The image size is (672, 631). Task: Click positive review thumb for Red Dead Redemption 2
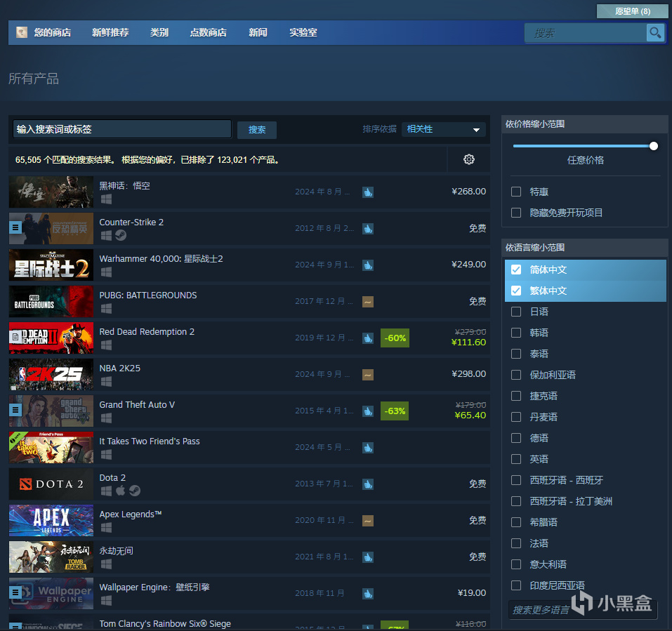(x=368, y=338)
